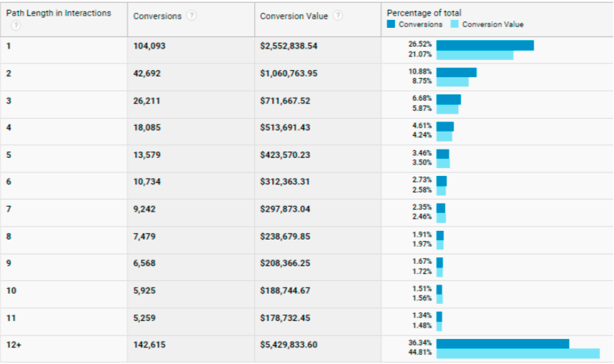This screenshot has height=364, width=614.
Task: Open help icon beside Conversion Value header
Action: (x=338, y=16)
